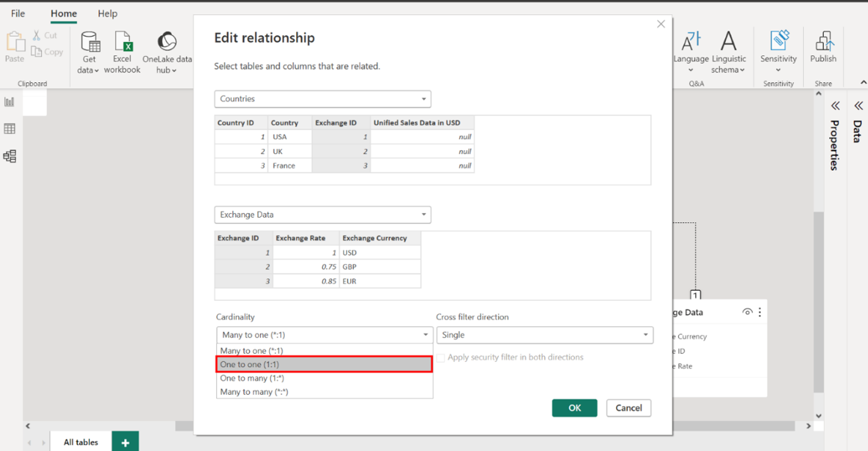
Task: Open the Excel workbook import icon
Action: click(122, 43)
